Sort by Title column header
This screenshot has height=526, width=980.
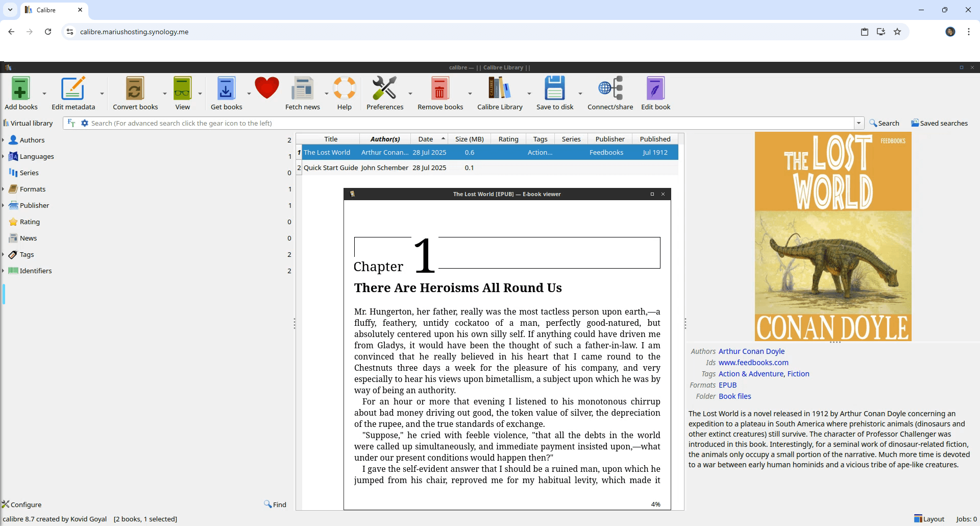coord(331,139)
